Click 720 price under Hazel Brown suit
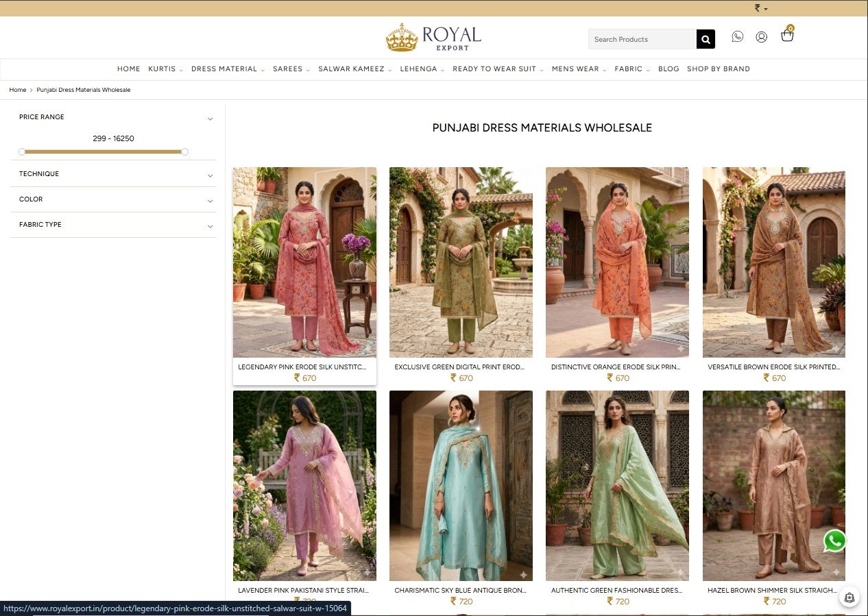Screen dimensions: 868x616 [x=775, y=602]
